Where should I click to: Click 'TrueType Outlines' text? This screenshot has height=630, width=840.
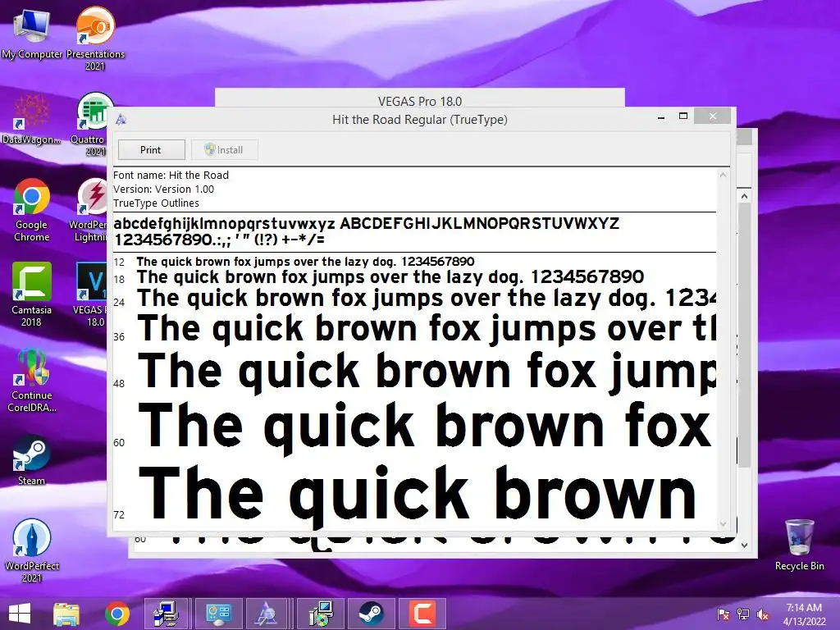click(x=156, y=203)
